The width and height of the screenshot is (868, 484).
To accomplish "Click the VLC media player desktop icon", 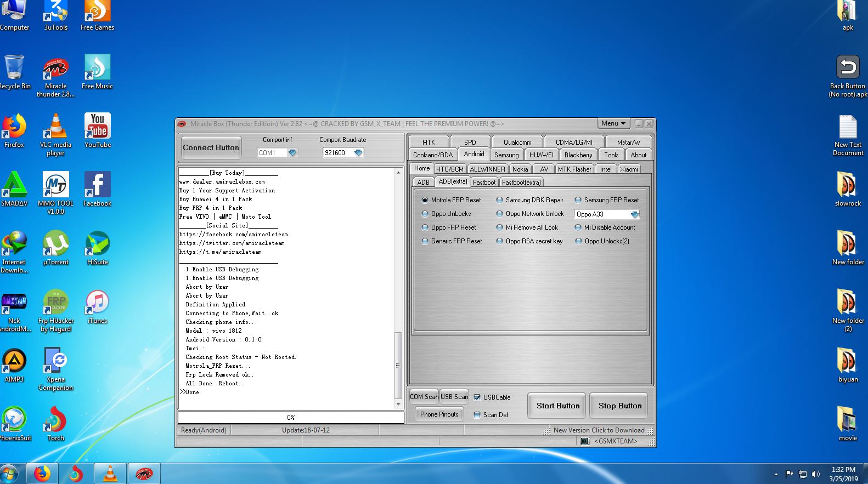I will click(55, 134).
